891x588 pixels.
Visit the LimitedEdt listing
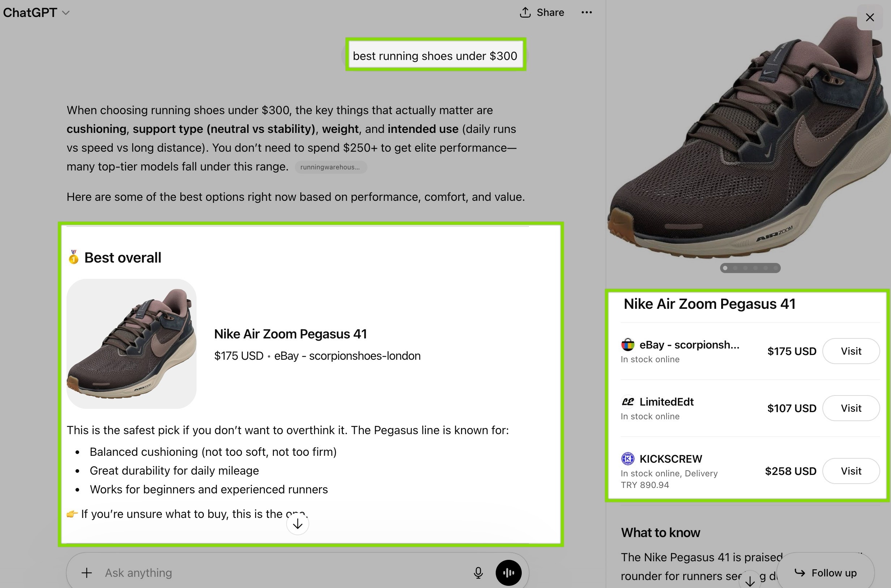851,408
